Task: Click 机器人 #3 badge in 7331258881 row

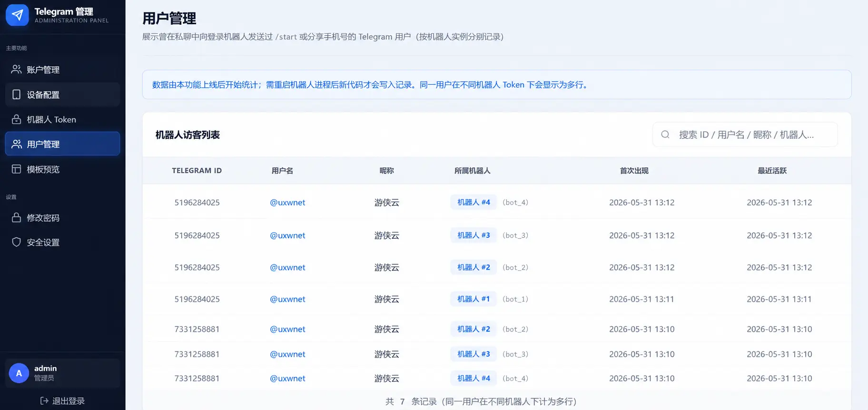Action: 473,354
